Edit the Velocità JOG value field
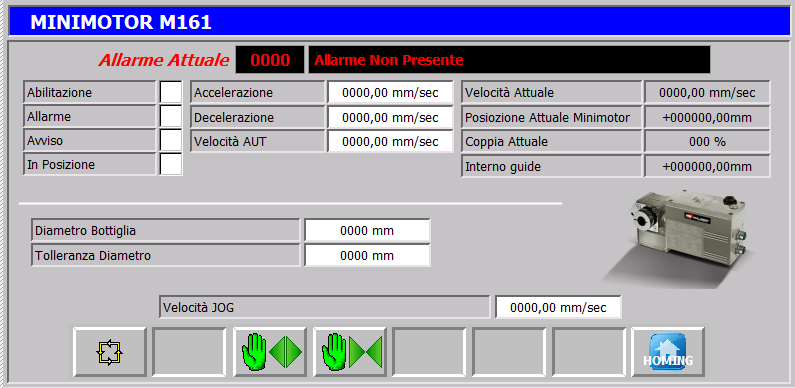This screenshot has width=795, height=388. tap(558, 307)
